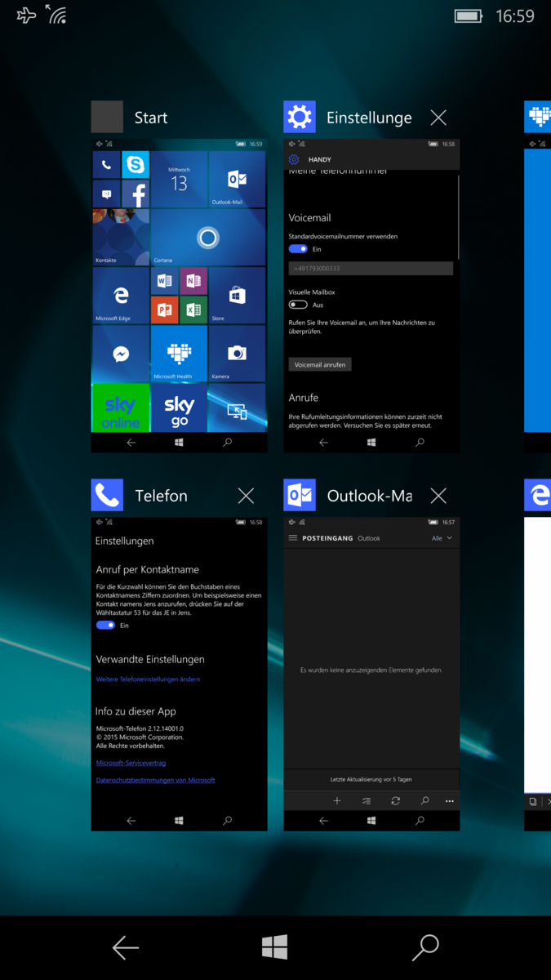The image size is (551, 980).
Task: Tap the voicemail number field +491793000333
Action: tap(371, 268)
